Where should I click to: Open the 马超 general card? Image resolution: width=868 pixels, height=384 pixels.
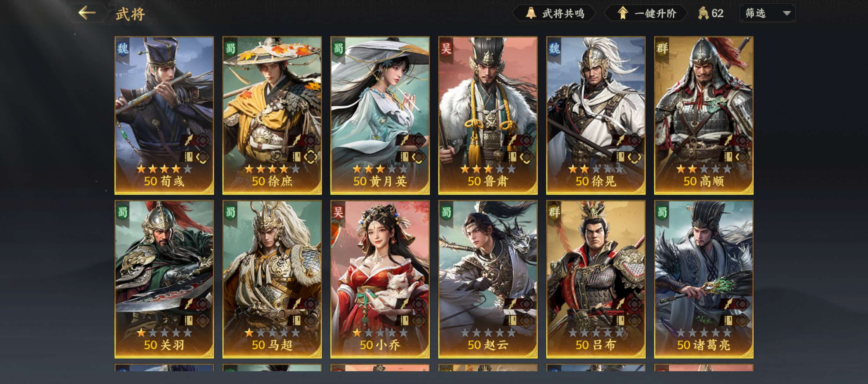pyautogui.click(x=272, y=279)
